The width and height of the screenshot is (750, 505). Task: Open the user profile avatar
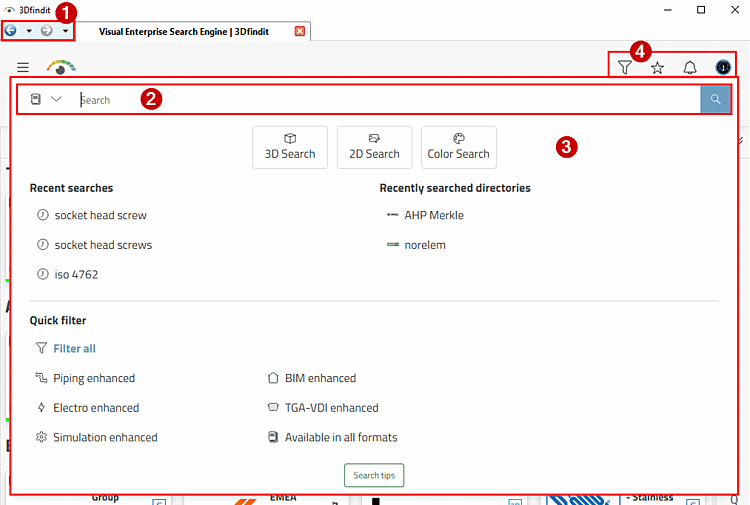coord(723,67)
